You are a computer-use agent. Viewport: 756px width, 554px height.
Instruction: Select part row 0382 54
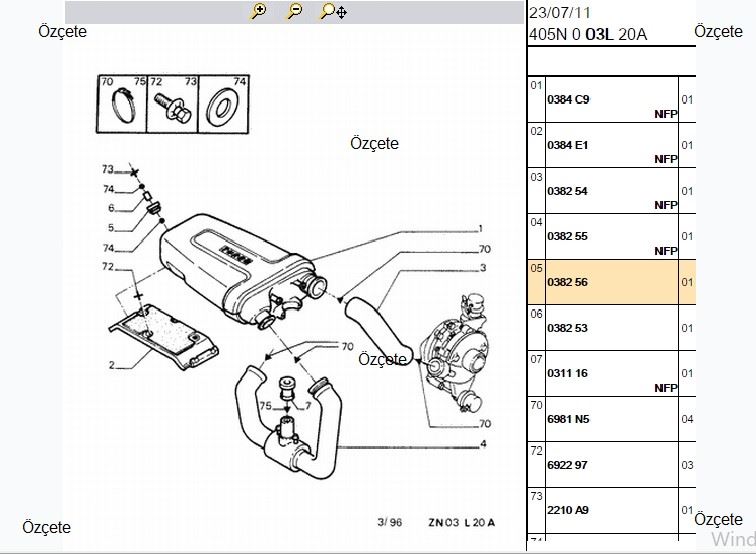tap(611, 191)
